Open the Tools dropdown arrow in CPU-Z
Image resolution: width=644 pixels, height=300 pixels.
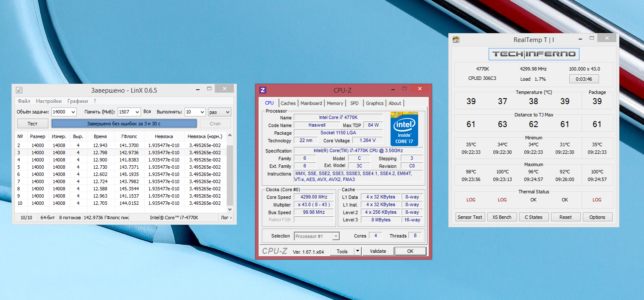click(x=357, y=251)
